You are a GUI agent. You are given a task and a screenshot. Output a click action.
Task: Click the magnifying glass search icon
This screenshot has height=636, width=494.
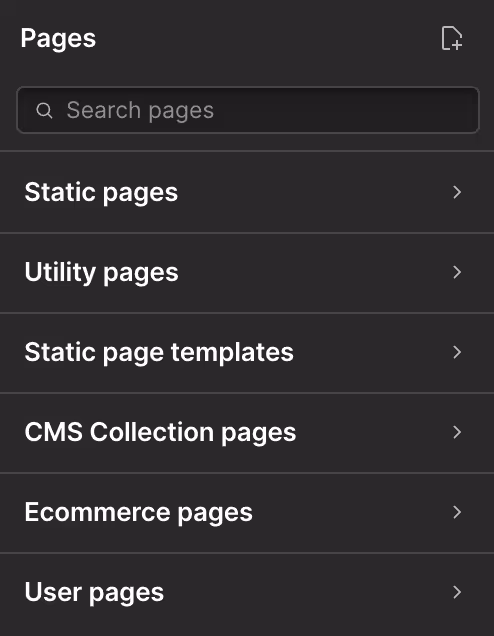click(44, 110)
